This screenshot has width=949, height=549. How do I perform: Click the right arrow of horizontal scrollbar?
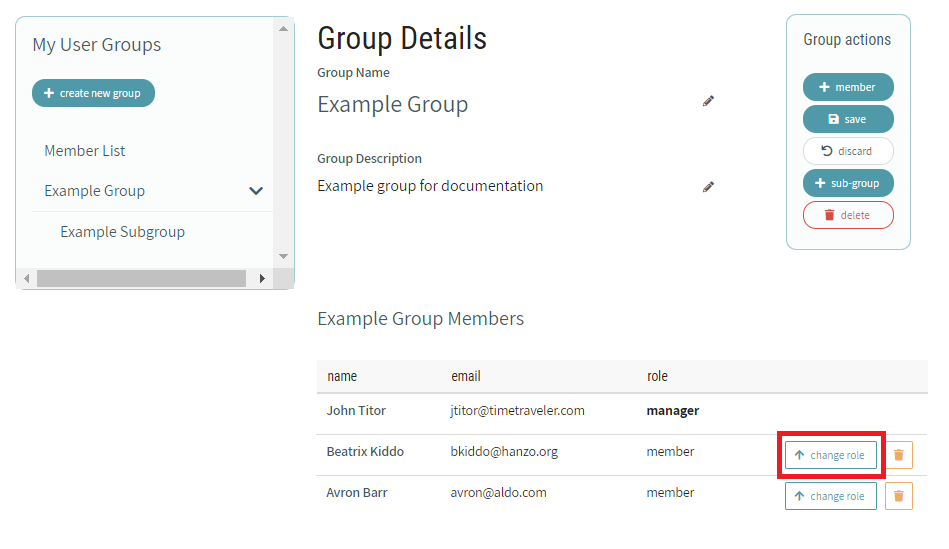[x=262, y=278]
